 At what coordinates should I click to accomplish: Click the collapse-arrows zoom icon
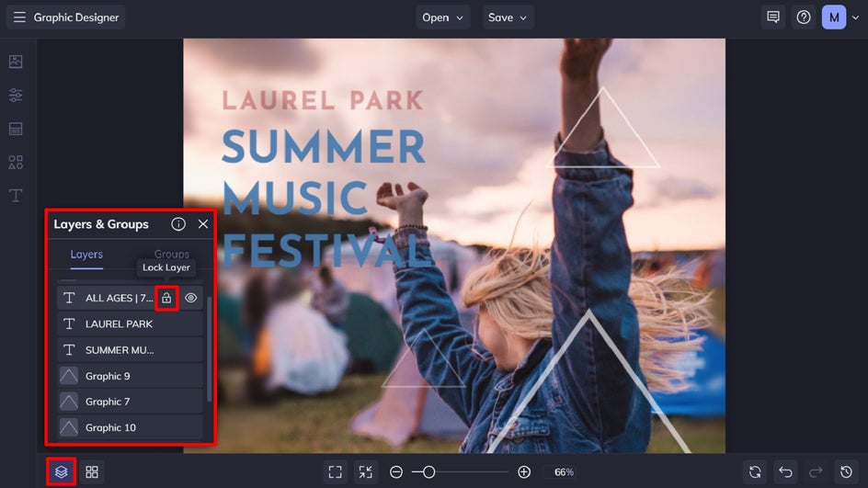[x=365, y=472]
